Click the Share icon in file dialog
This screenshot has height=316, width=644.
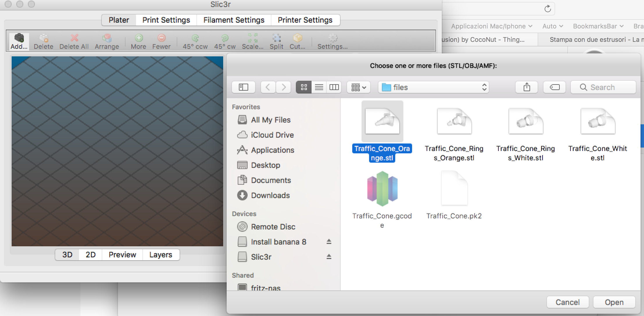coord(527,87)
